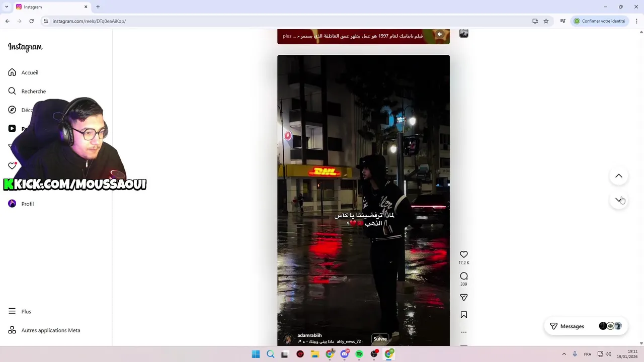
Task: Reload the page
Action: [31, 21]
